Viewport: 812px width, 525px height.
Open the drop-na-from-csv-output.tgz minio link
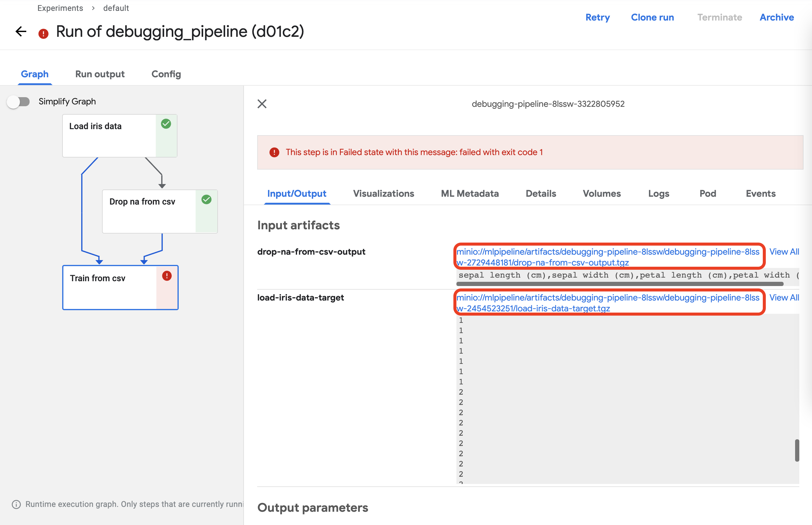pos(609,257)
